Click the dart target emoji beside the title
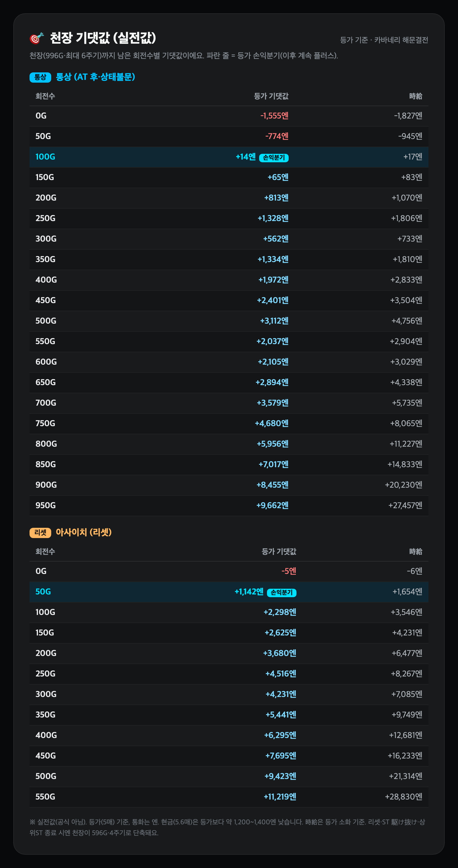 (37, 38)
